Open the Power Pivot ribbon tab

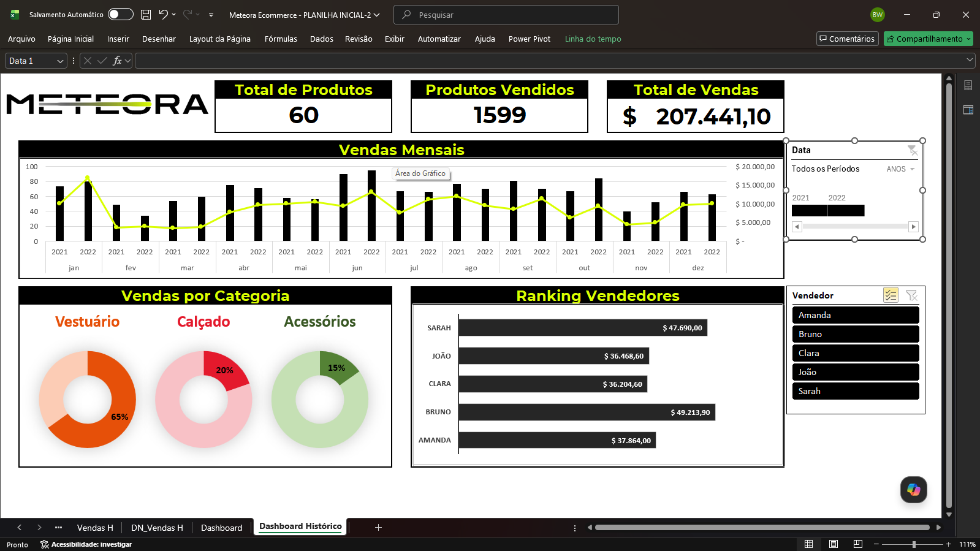pyautogui.click(x=530, y=39)
